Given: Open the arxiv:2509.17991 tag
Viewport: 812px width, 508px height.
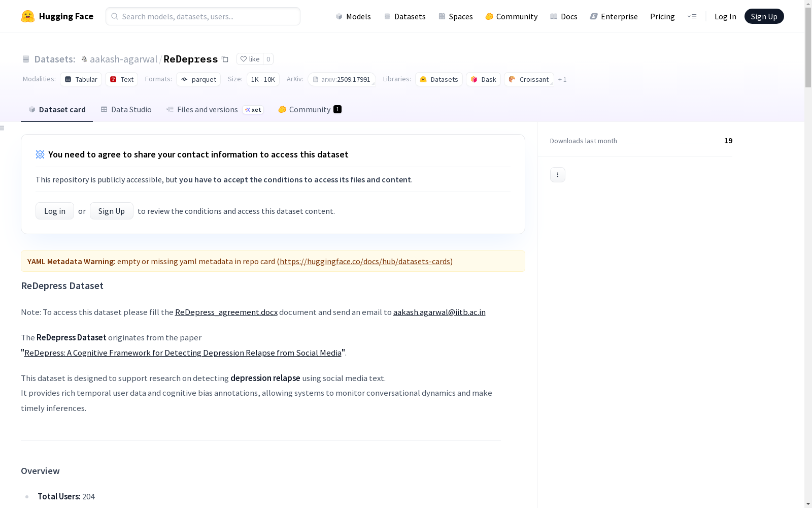Looking at the screenshot, I should pyautogui.click(x=342, y=79).
